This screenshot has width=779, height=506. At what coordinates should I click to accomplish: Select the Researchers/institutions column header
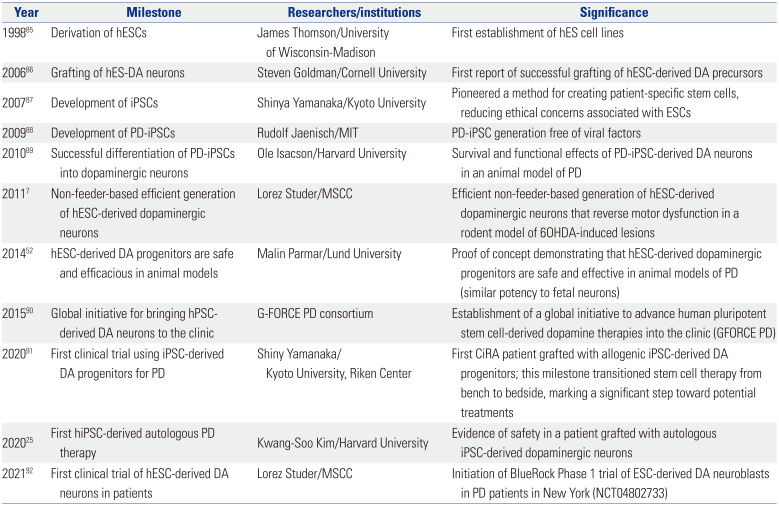[342, 11]
